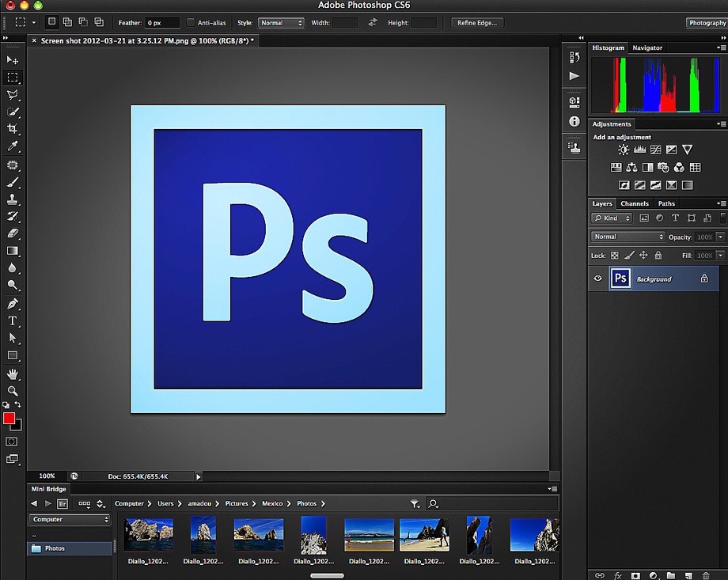Toggle lock transparent pixels on Background layer
Viewport: 728px width, 580px height.
(614, 256)
